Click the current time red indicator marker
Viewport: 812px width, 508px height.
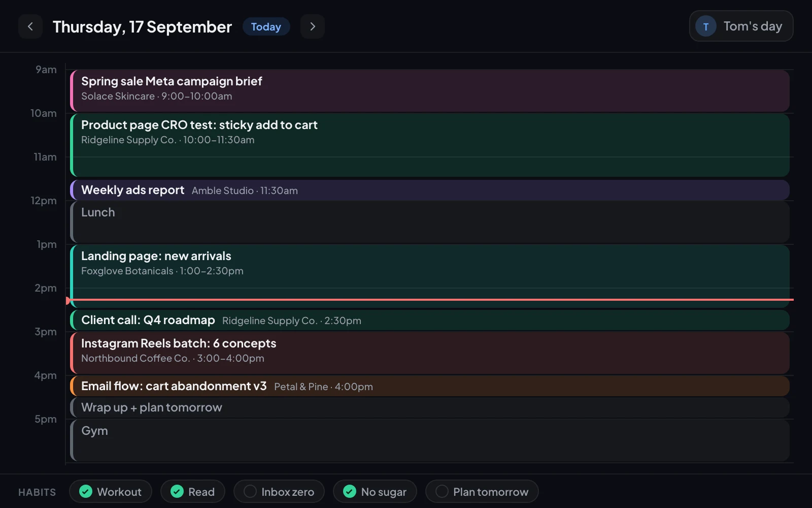69,300
